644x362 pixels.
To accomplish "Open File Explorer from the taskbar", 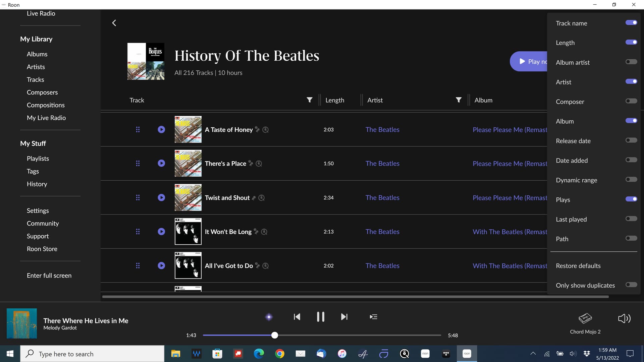I will [175, 354].
